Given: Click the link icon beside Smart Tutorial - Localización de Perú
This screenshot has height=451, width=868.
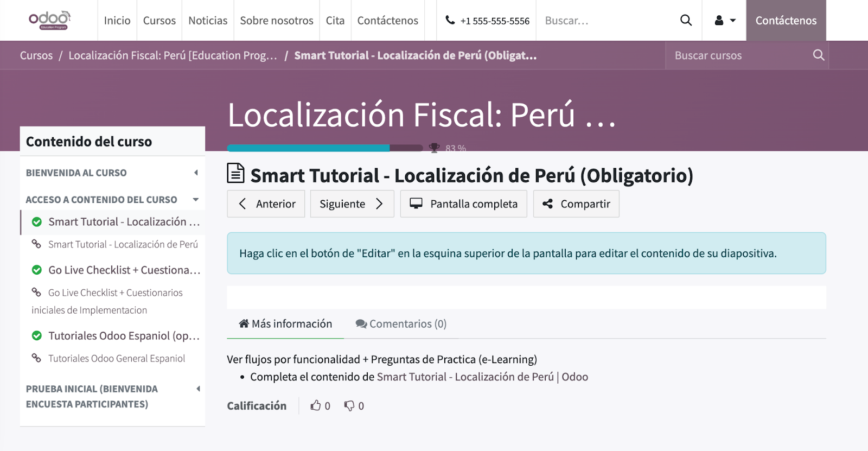Looking at the screenshot, I should (x=36, y=244).
